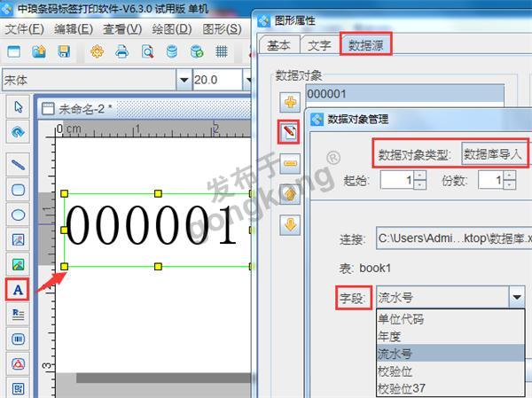532x398 pixels.
Task: Click database with checkmark icon
Action: point(197,51)
